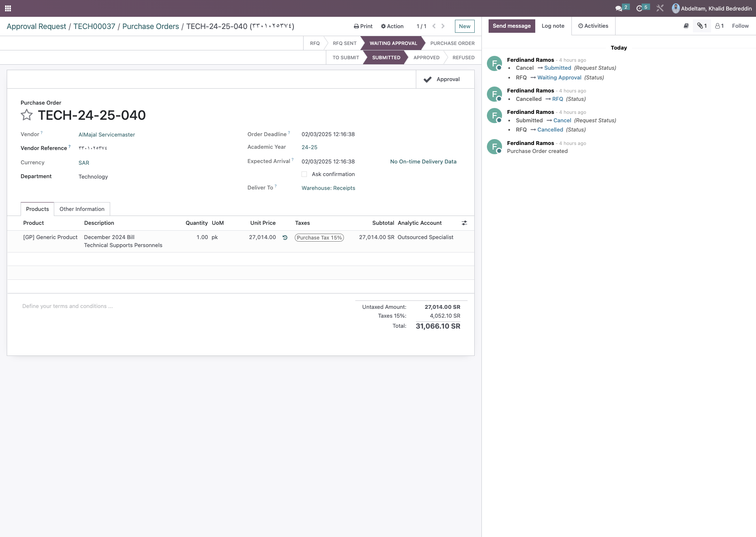Switch to the Other Information tab

pyautogui.click(x=82, y=209)
